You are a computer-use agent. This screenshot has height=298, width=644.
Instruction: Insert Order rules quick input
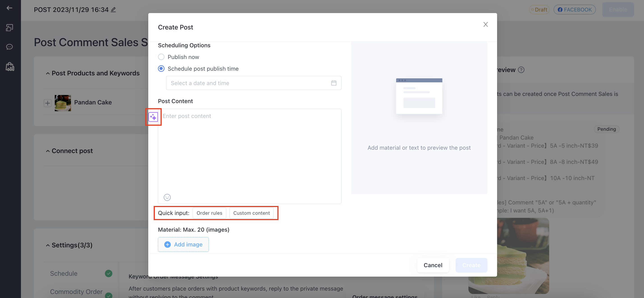pyautogui.click(x=209, y=213)
